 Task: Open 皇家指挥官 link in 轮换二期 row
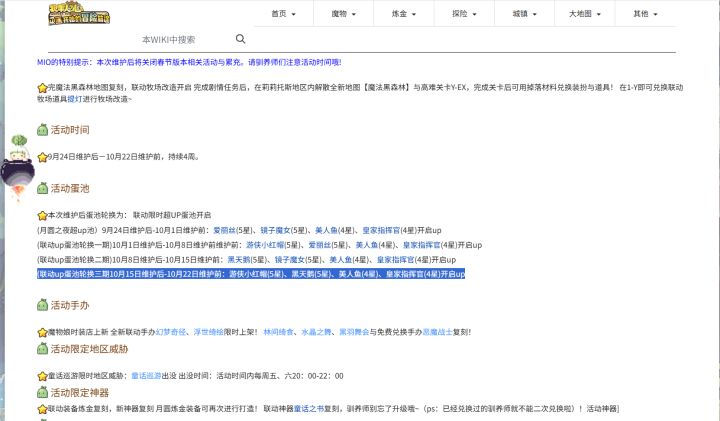tap(396, 259)
